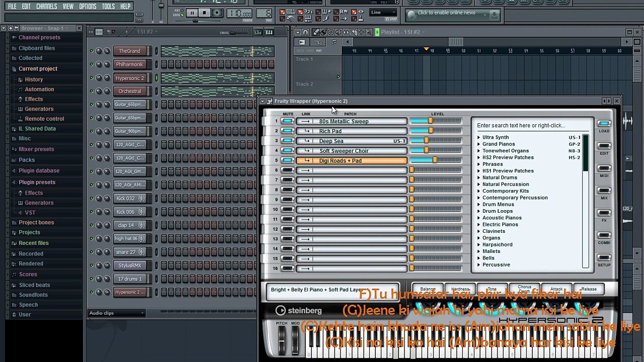Select the Digi Roads + Pad patch slot
The height and width of the screenshot is (362, 644).
[351, 160]
